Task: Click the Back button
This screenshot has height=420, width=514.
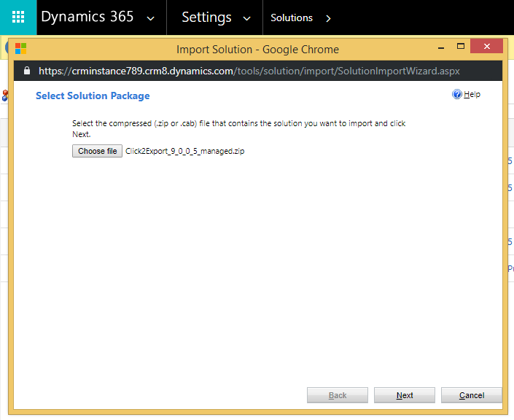Action: (x=338, y=395)
